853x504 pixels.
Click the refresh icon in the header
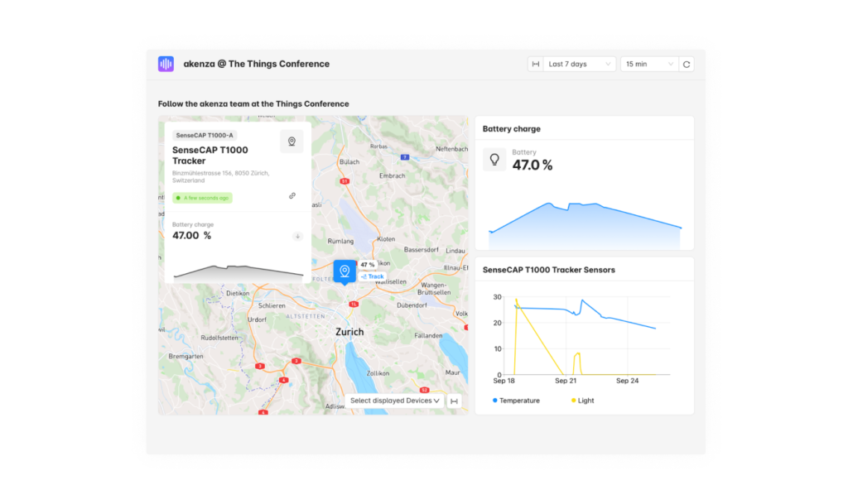[687, 64]
